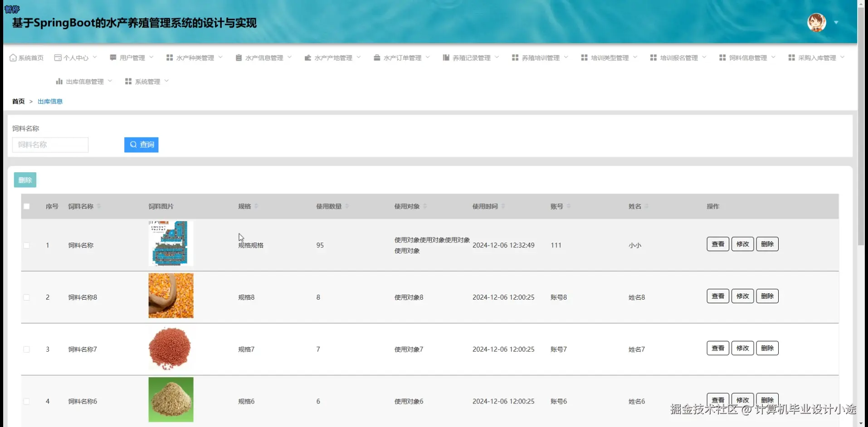Select the checkbox for row 饲料名称
Viewport: 868px width, 427px height.
point(27,245)
